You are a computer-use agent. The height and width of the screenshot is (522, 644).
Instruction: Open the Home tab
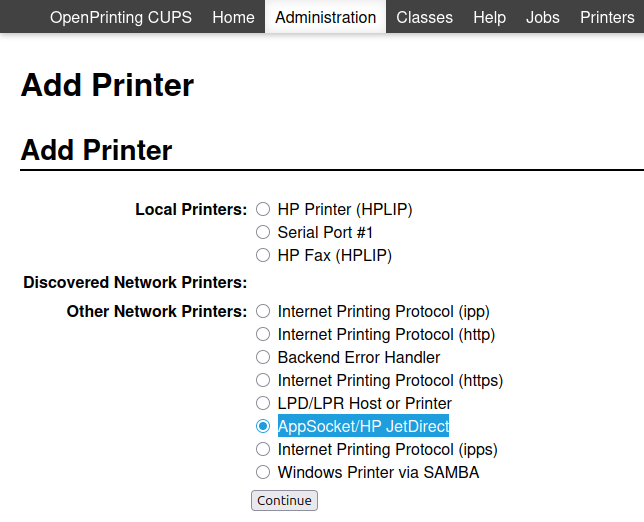(x=233, y=17)
